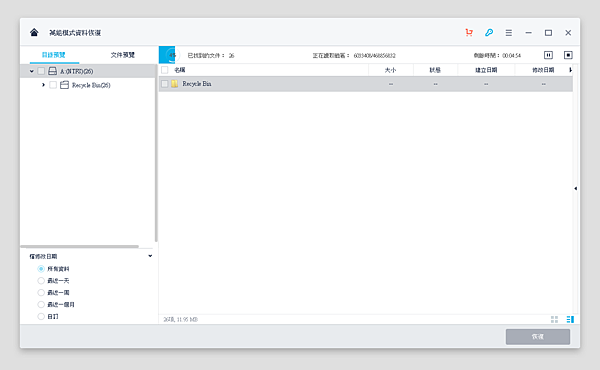Image resolution: width=600 pixels, height=370 pixels.
Task: Click the found files count 26
Action: 232,55
